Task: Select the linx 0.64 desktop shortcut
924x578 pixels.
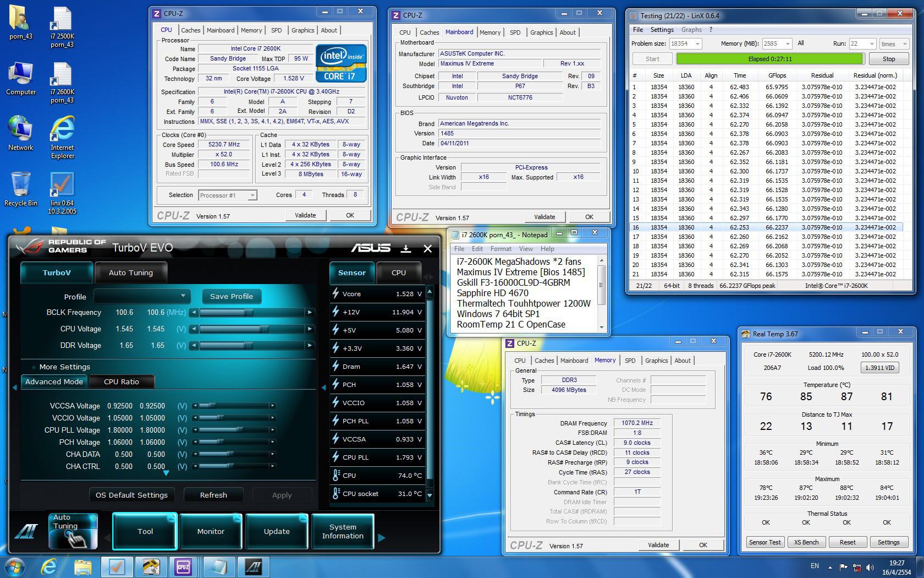Action: (62, 194)
